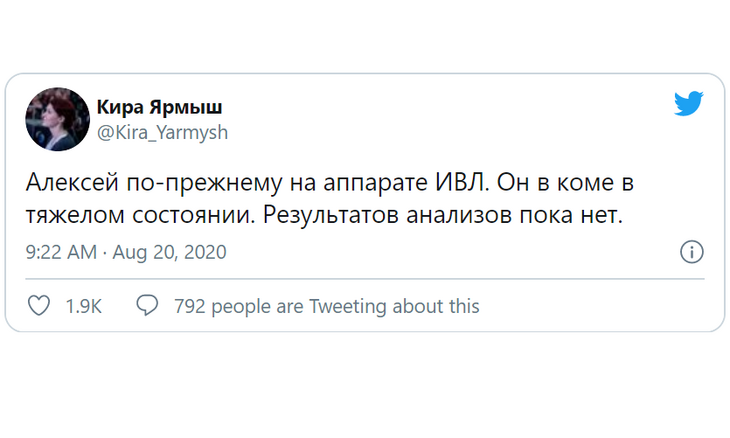Click the Twitter bird logo

(689, 104)
